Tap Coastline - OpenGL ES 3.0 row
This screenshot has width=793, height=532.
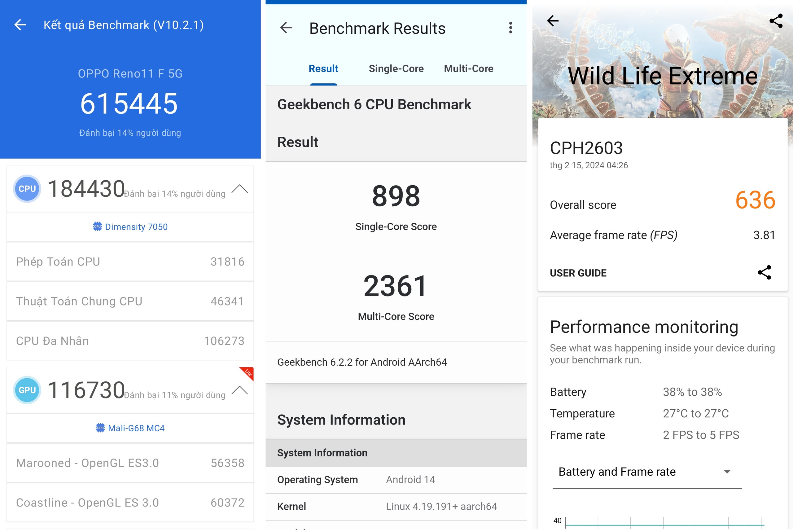pos(130,503)
